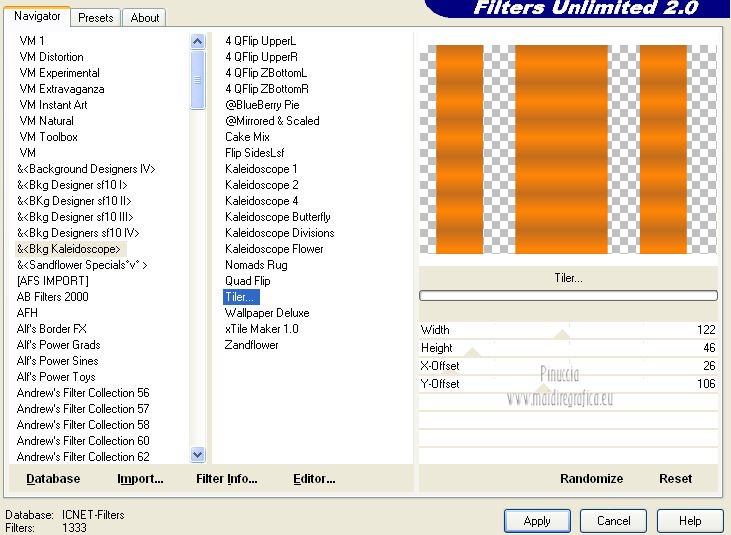Grab the category list scrollbar thumb

point(198,80)
